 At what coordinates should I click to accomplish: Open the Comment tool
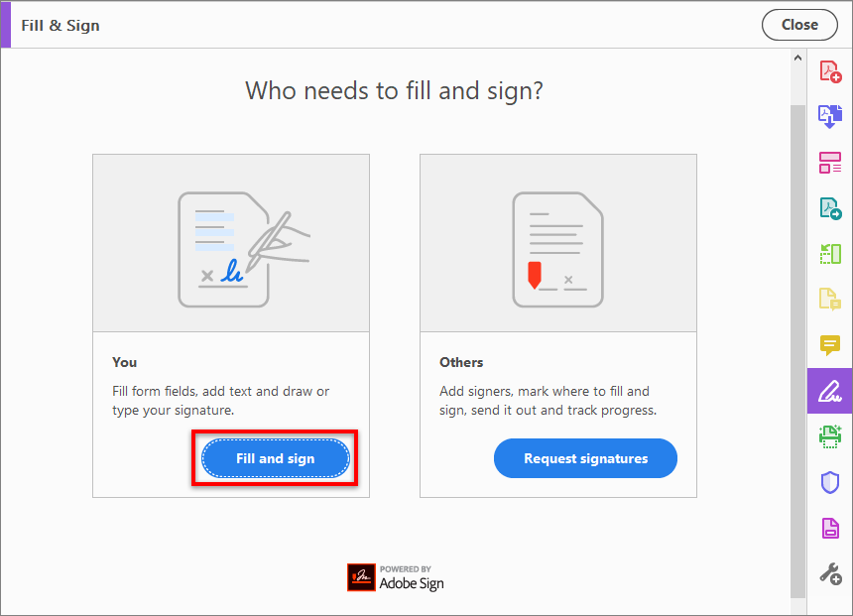[831, 345]
